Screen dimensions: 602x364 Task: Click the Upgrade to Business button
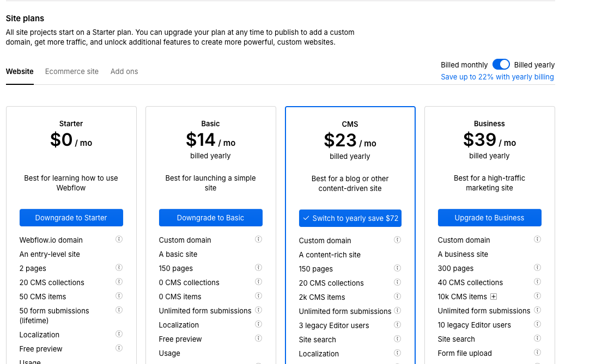coord(490,218)
